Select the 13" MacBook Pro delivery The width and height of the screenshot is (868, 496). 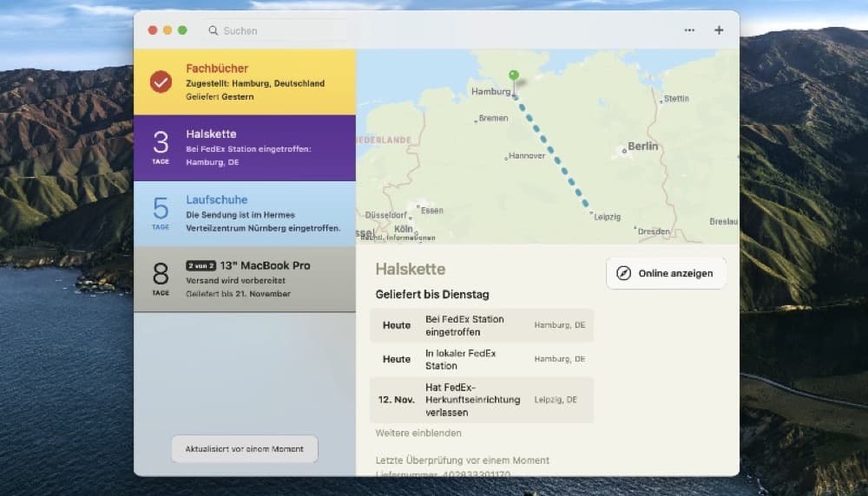[x=245, y=279]
